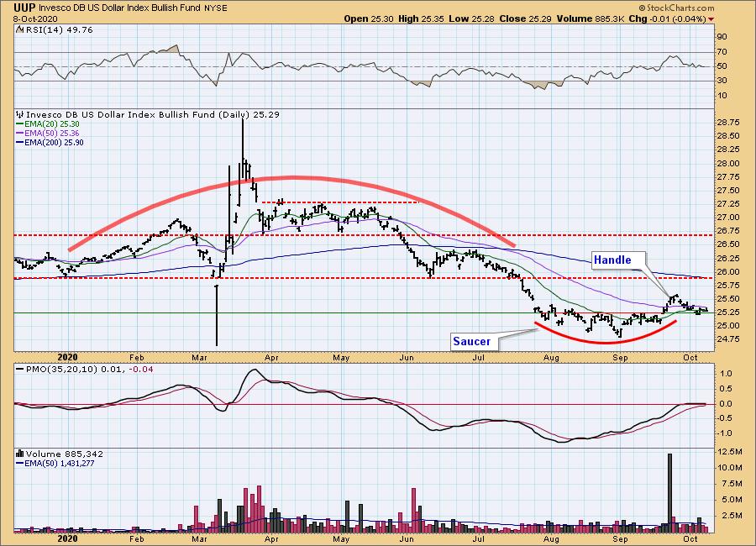The height and width of the screenshot is (546, 756).
Task: Click the 0.0 zero-line label on the PMO axis
Action: click(726, 404)
